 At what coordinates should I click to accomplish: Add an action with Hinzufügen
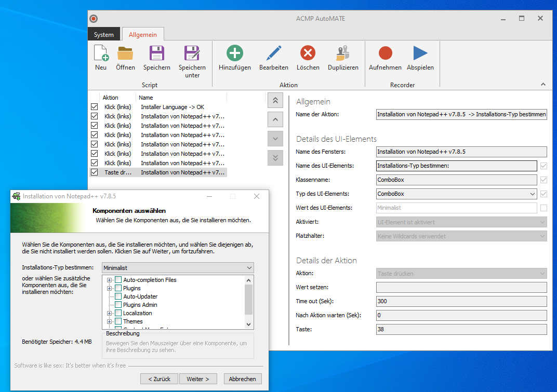[235, 58]
